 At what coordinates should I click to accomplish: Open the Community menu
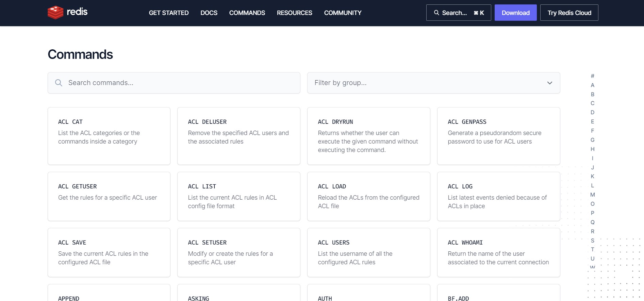point(343,13)
